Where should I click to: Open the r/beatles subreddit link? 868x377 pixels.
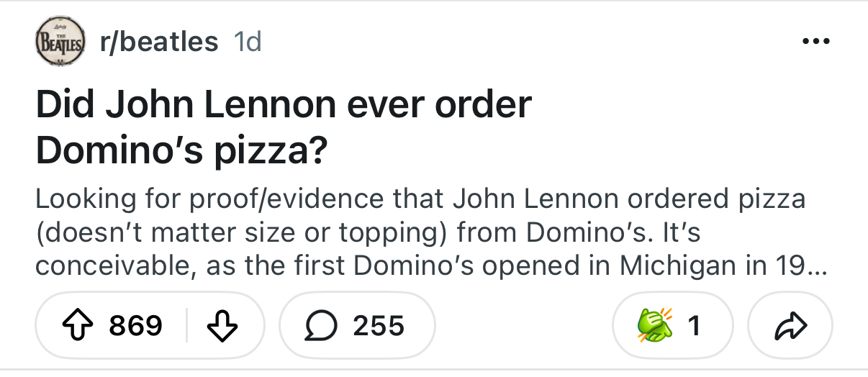tap(159, 41)
